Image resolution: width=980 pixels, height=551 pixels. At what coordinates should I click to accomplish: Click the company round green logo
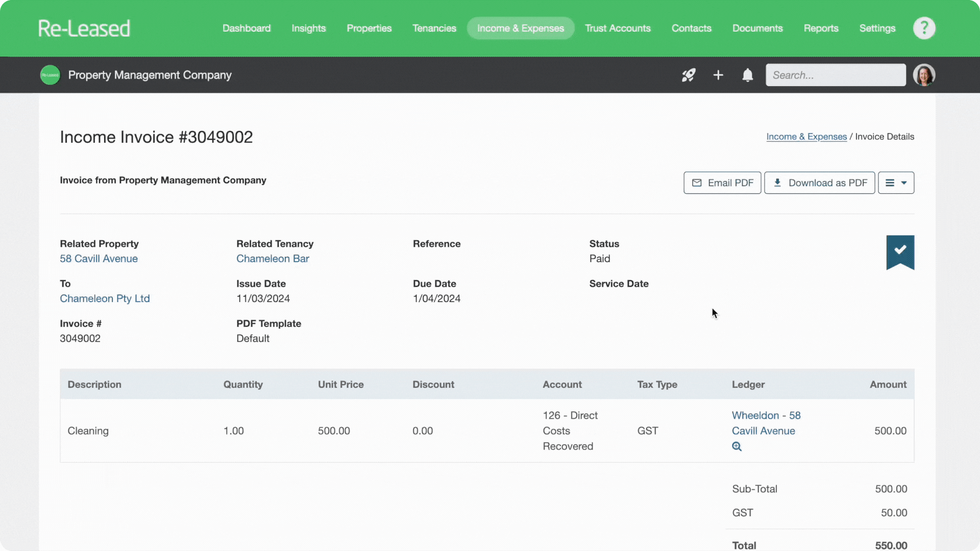click(x=50, y=75)
